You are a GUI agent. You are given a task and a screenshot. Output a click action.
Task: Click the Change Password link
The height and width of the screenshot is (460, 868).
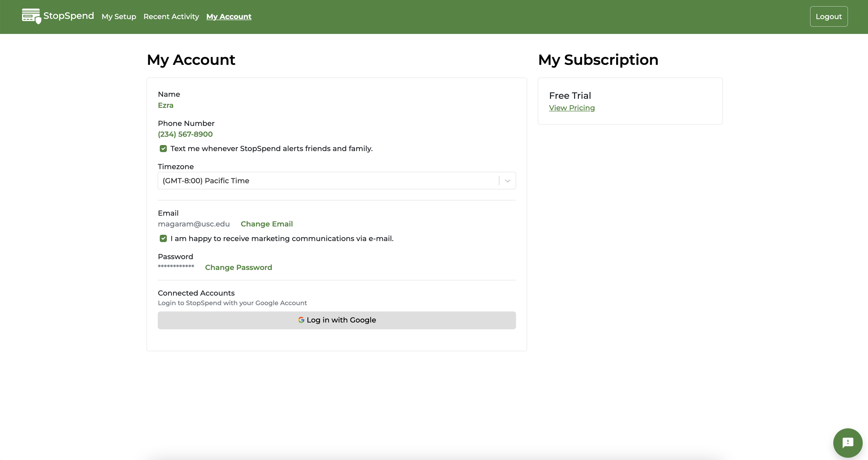[x=238, y=267]
